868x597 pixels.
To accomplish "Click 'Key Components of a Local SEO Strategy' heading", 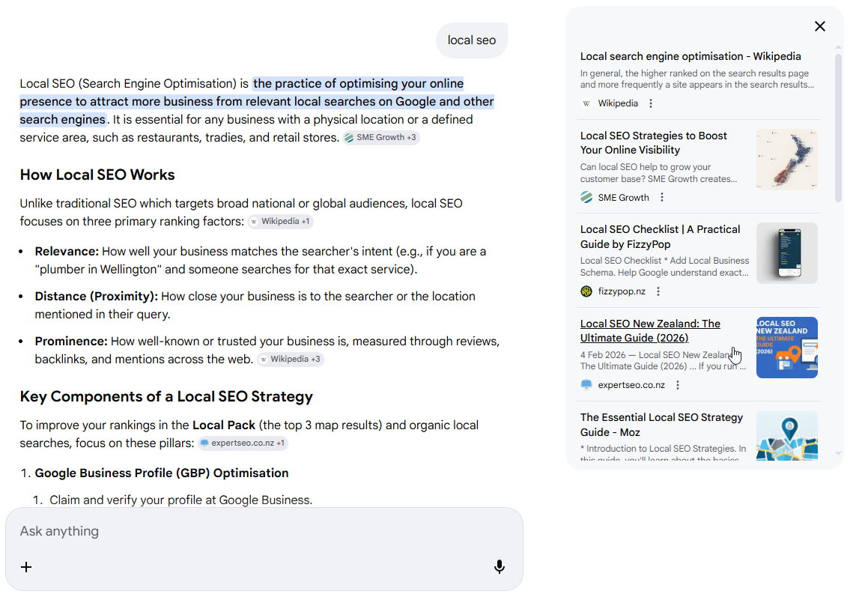I will tap(166, 397).
